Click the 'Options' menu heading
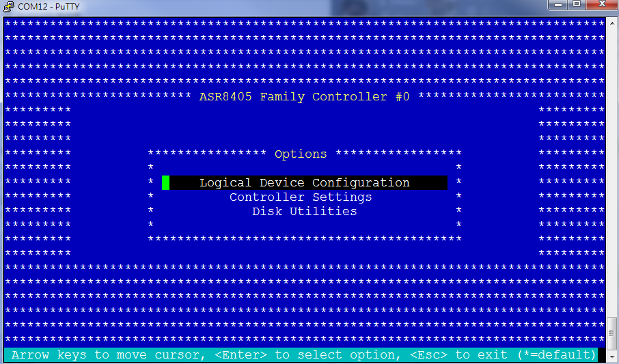619x364 pixels. [301, 154]
